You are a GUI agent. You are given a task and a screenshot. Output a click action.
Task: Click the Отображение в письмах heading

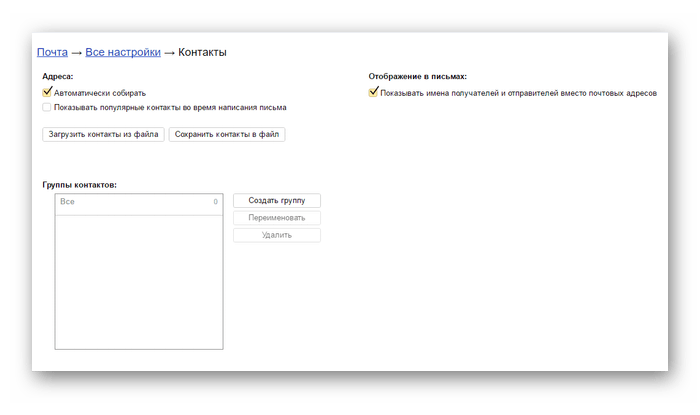pyautogui.click(x=417, y=76)
